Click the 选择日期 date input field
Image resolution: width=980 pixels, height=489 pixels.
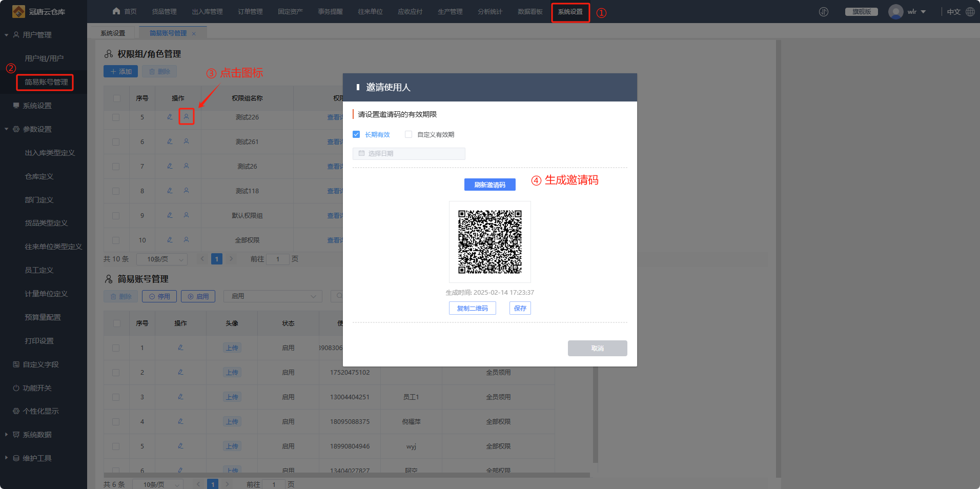pyautogui.click(x=409, y=154)
